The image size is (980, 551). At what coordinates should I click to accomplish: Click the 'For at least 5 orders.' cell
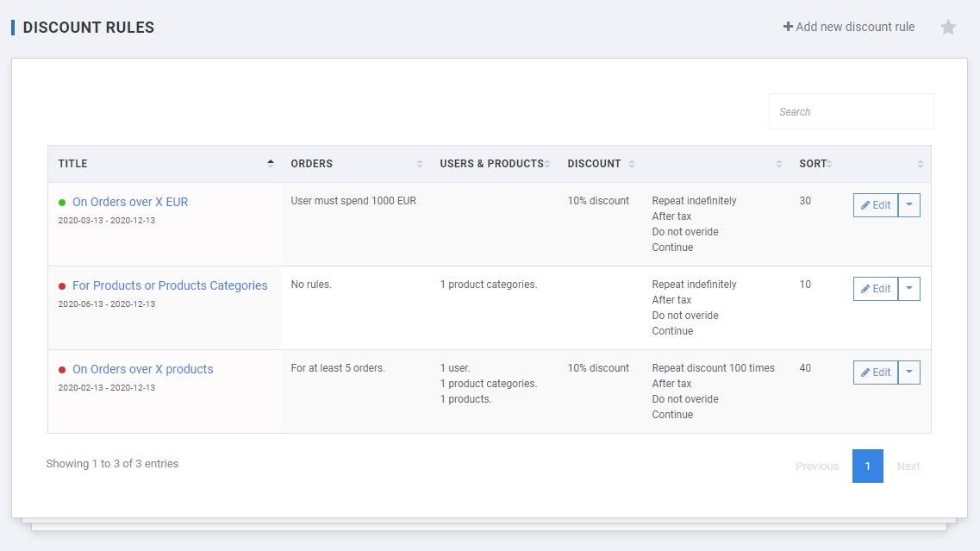(338, 368)
